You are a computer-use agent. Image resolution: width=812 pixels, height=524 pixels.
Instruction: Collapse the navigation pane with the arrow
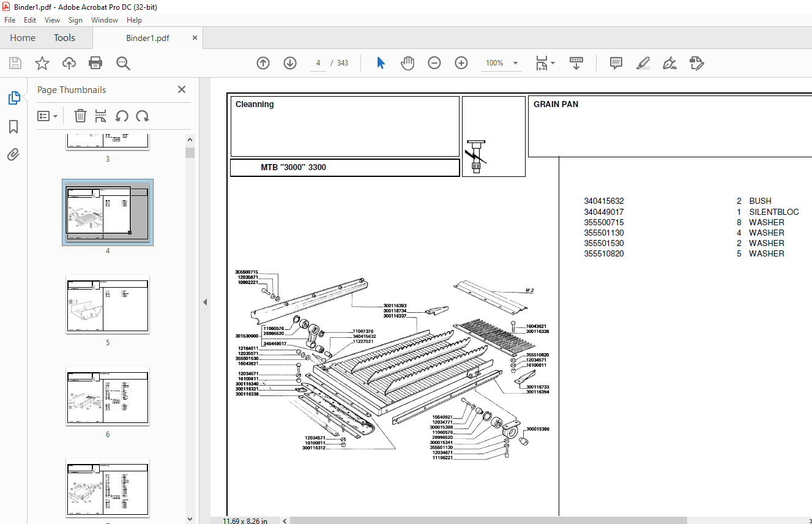click(x=205, y=302)
